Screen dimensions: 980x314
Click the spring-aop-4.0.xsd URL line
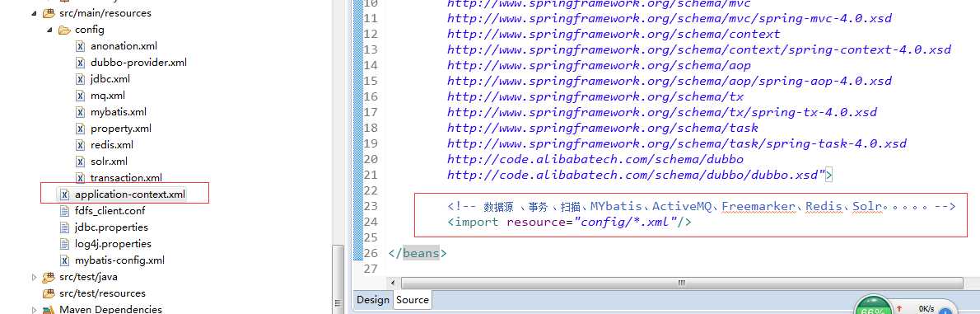[670, 81]
